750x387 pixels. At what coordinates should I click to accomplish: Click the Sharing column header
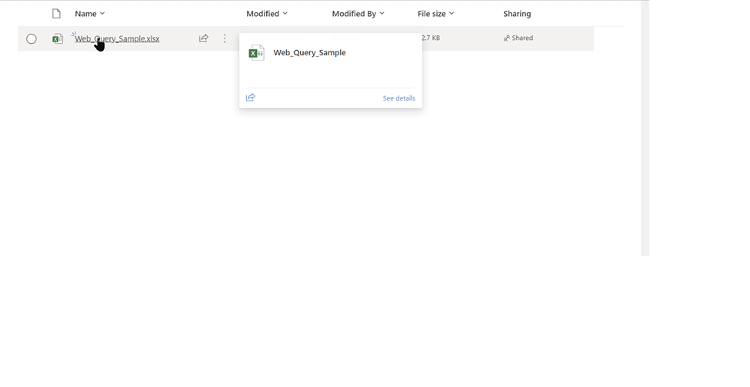pyautogui.click(x=517, y=13)
